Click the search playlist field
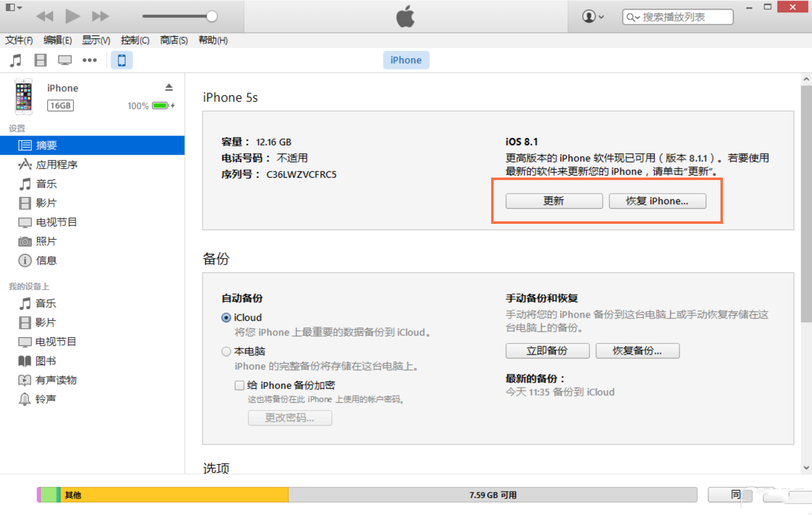 point(678,17)
